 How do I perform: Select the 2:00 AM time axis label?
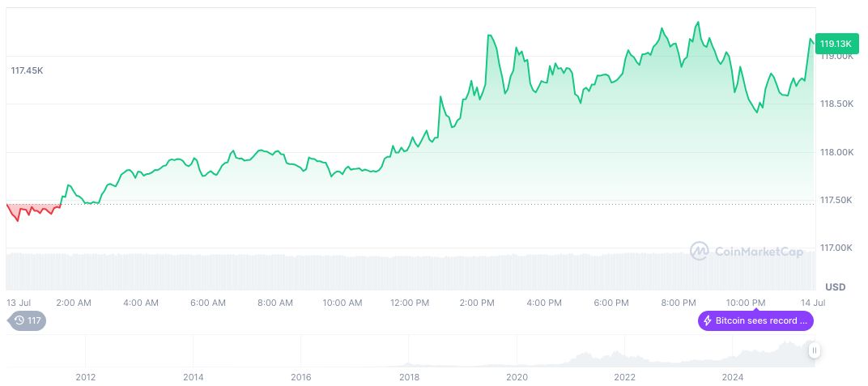(74, 303)
